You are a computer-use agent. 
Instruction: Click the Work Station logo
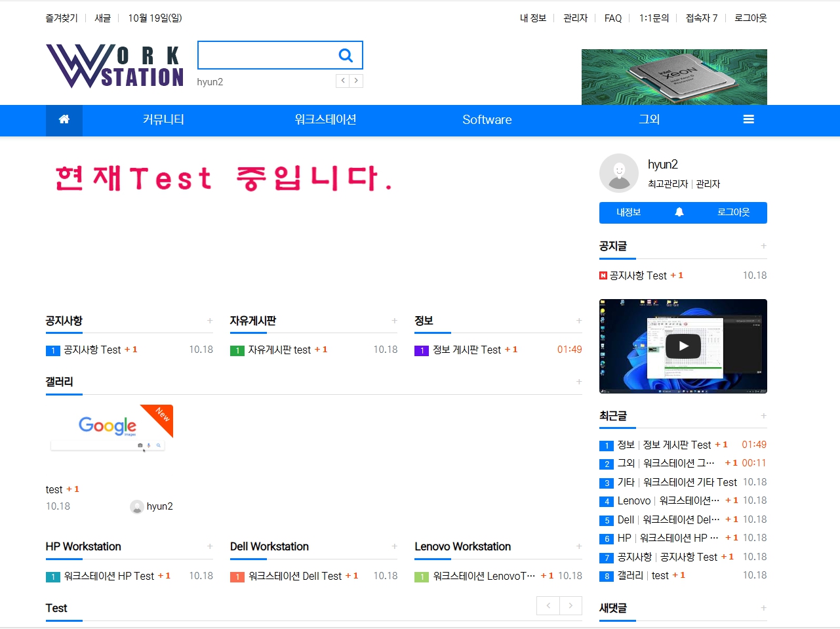coord(115,66)
